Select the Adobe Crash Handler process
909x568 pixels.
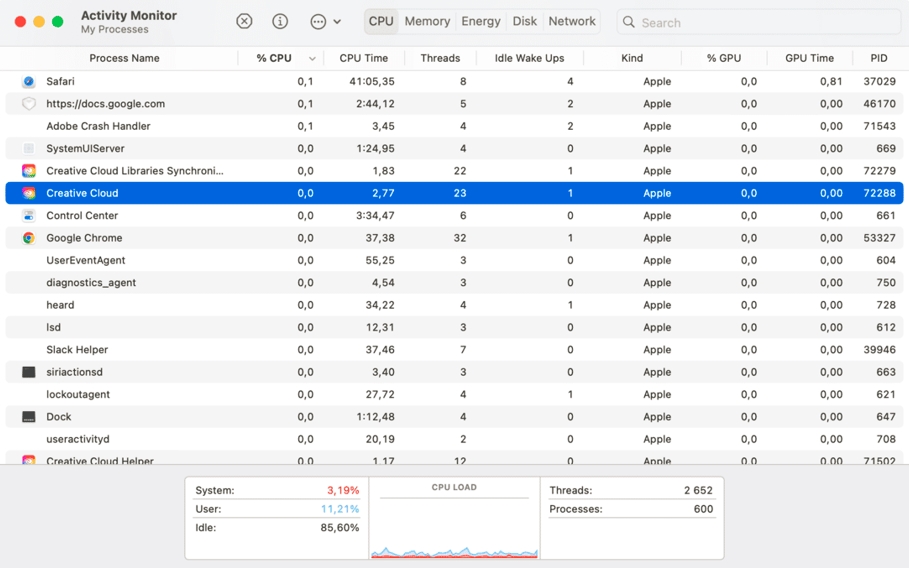click(x=98, y=126)
